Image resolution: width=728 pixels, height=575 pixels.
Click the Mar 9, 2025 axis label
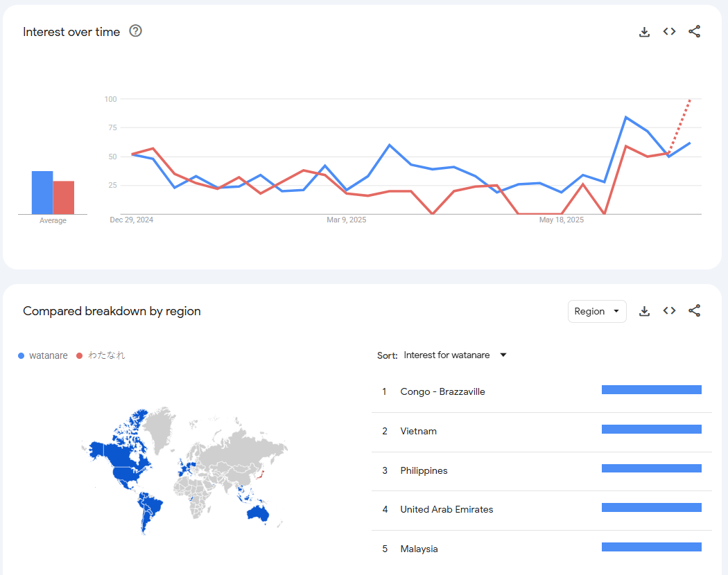(347, 220)
